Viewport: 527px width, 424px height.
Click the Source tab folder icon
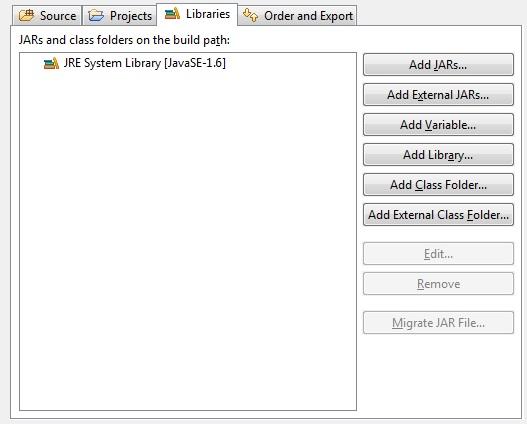point(26,15)
